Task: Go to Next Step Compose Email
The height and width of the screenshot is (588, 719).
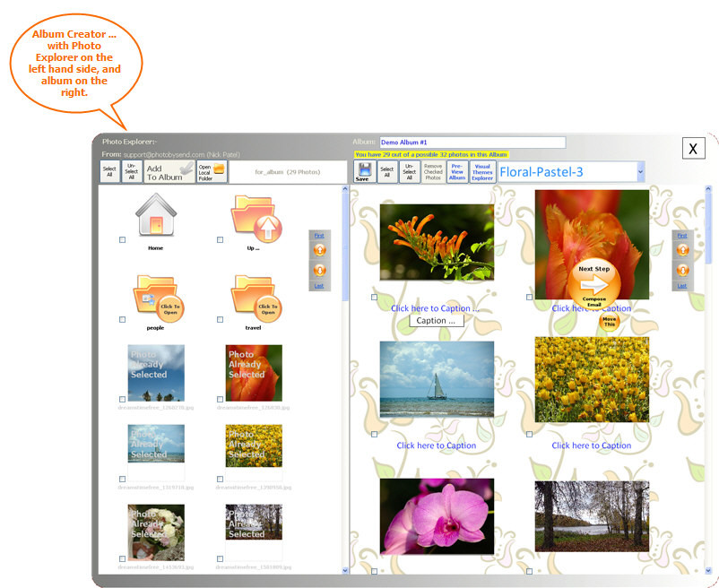Action: point(593,285)
